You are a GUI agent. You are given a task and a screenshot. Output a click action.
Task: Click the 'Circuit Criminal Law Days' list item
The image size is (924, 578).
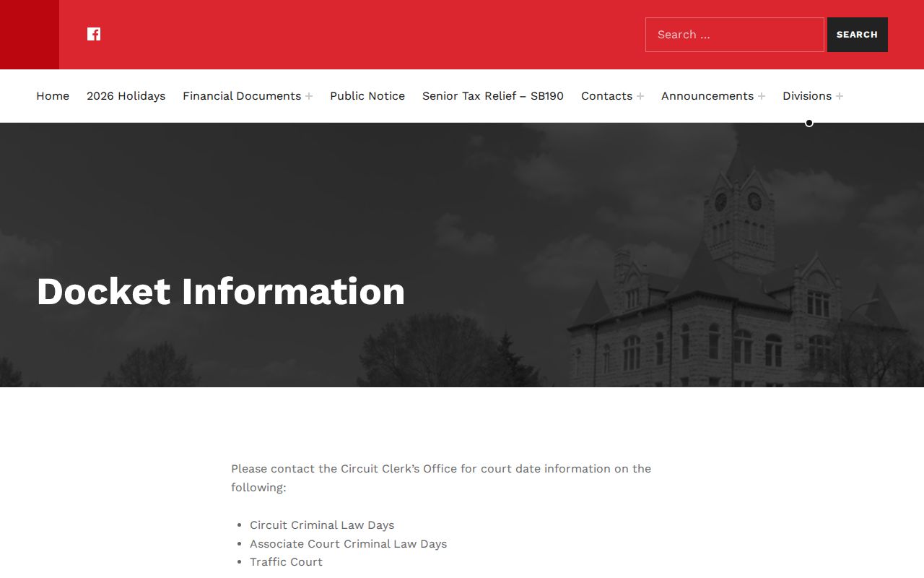pos(322,525)
